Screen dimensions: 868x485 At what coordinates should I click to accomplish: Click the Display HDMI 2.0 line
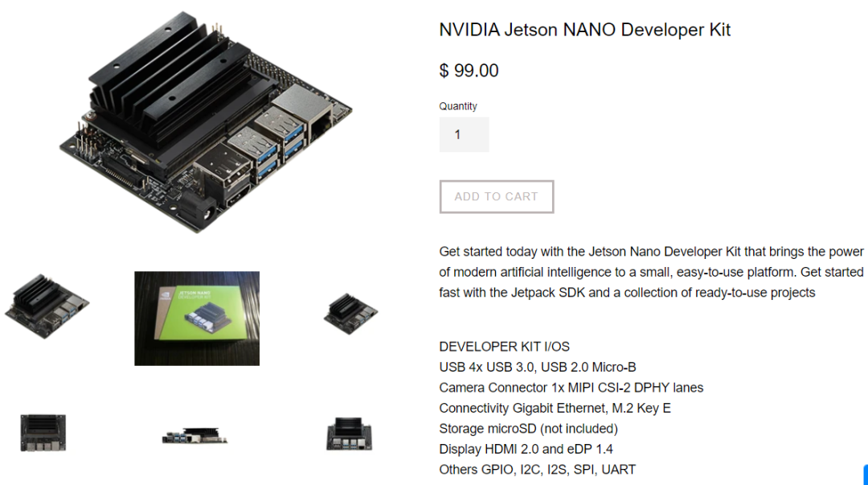pos(526,449)
